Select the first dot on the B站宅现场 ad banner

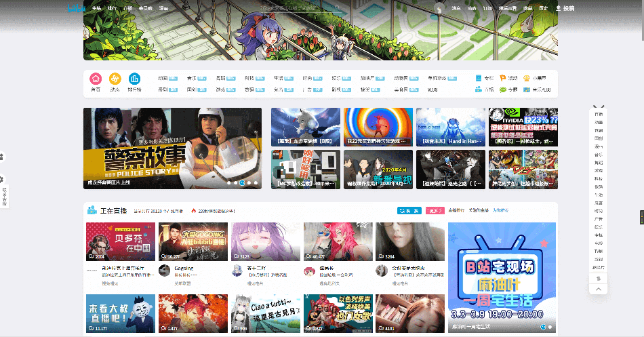point(543,327)
